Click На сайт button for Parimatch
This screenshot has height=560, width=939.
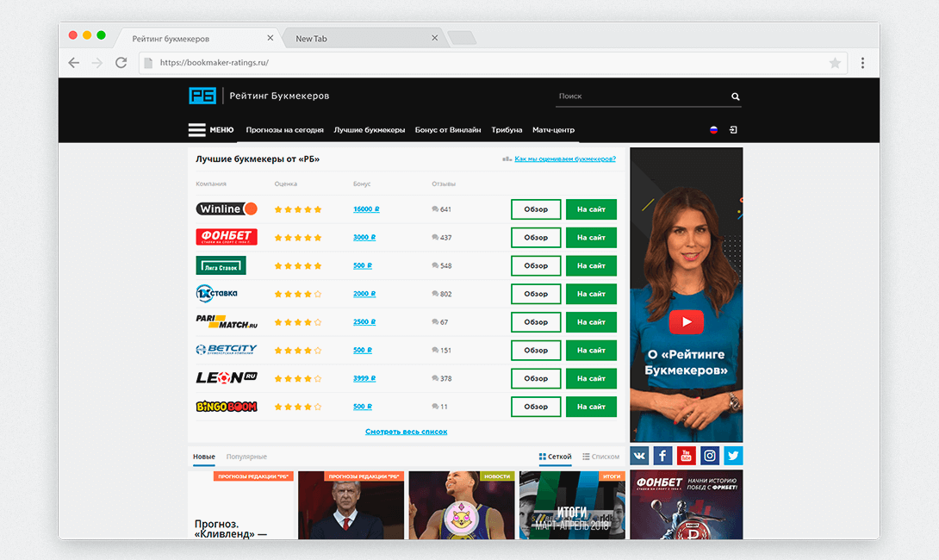pyautogui.click(x=591, y=321)
